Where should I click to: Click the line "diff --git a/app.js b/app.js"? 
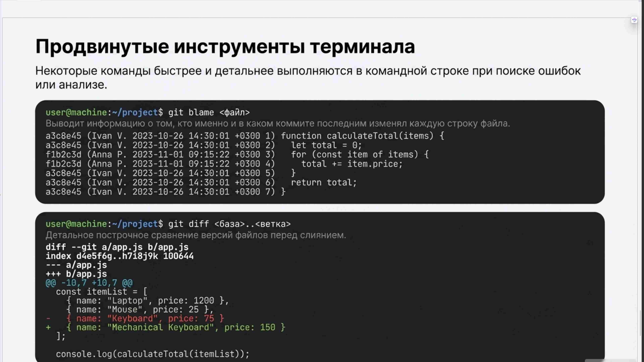117,247
